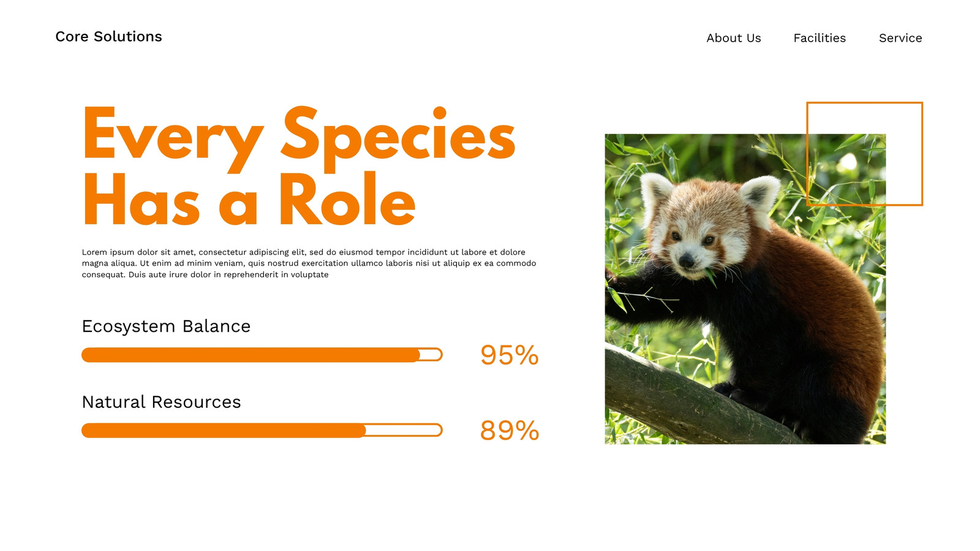Click the Core Solutions brand name
Viewport: 980px width, 551px height.
(108, 37)
